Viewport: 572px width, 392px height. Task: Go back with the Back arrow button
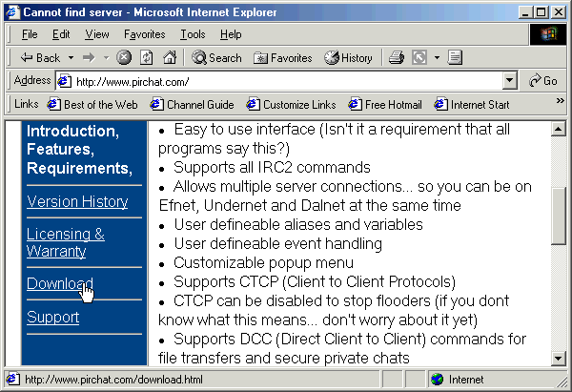pyautogui.click(x=40, y=57)
